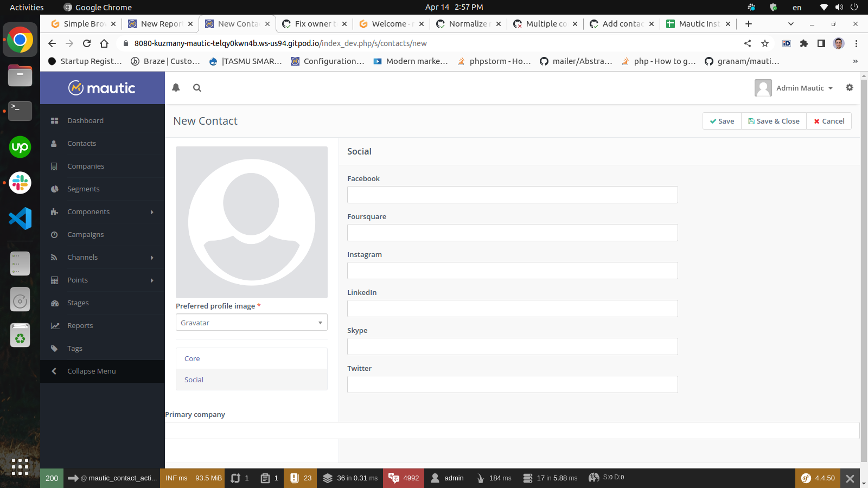Click the Campaigns sidebar icon
Viewport: 868px width, 488px height.
coord(54,234)
